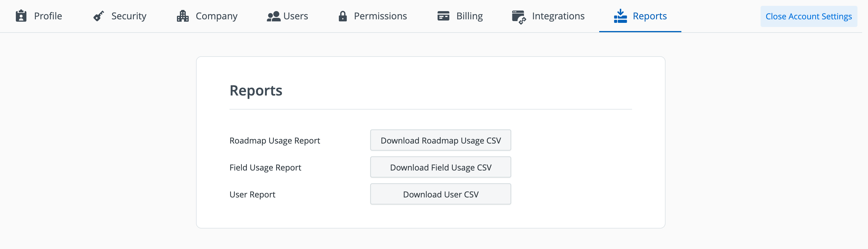Download Roadmap Usage CSV
Viewport: 868px width, 249px height.
[x=440, y=140]
